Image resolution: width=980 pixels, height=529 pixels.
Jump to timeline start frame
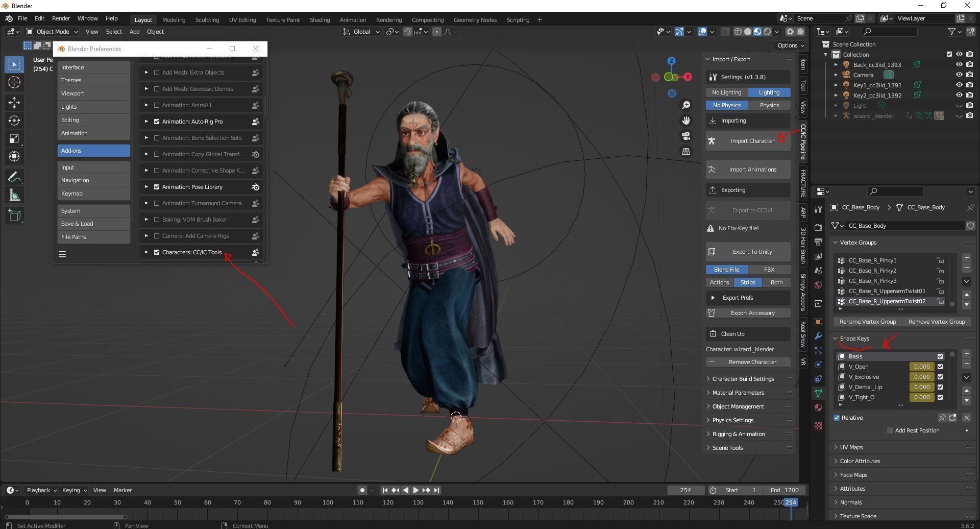pyautogui.click(x=385, y=490)
